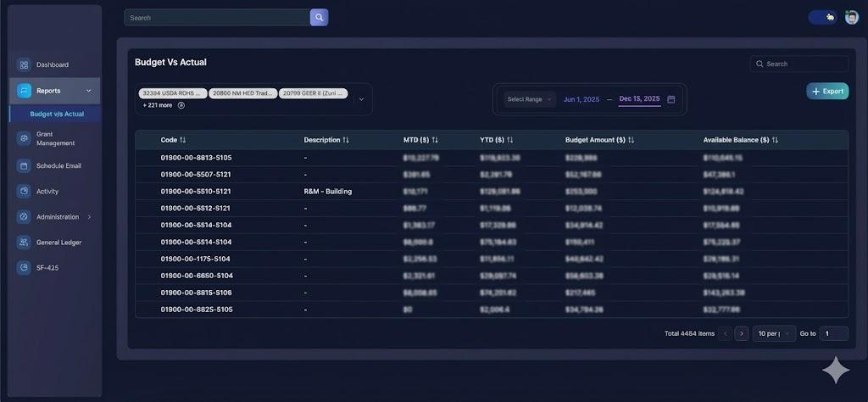Viewport: 868px width, 402px height.
Task: Open the calendar icon in date range
Action: click(x=671, y=99)
